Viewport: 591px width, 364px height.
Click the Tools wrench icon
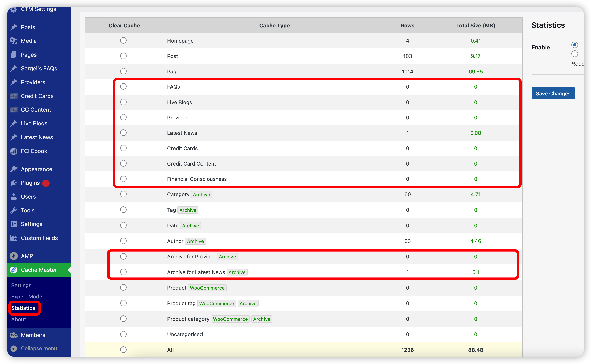tap(14, 210)
